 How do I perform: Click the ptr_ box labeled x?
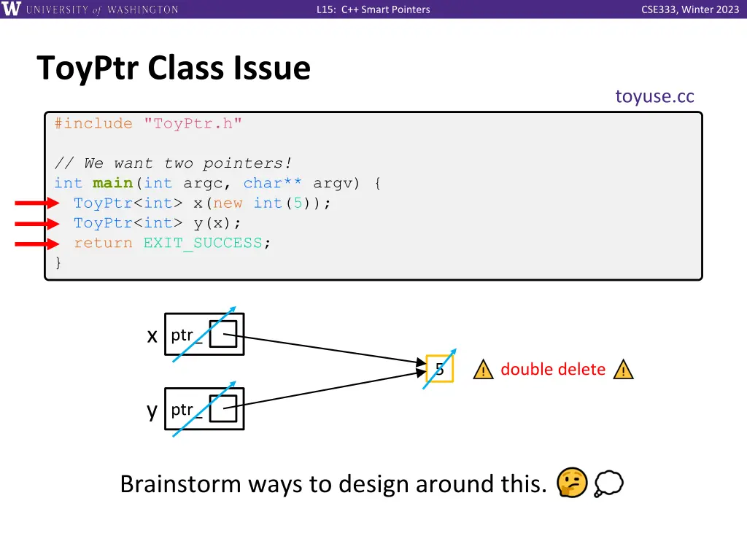click(204, 334)
